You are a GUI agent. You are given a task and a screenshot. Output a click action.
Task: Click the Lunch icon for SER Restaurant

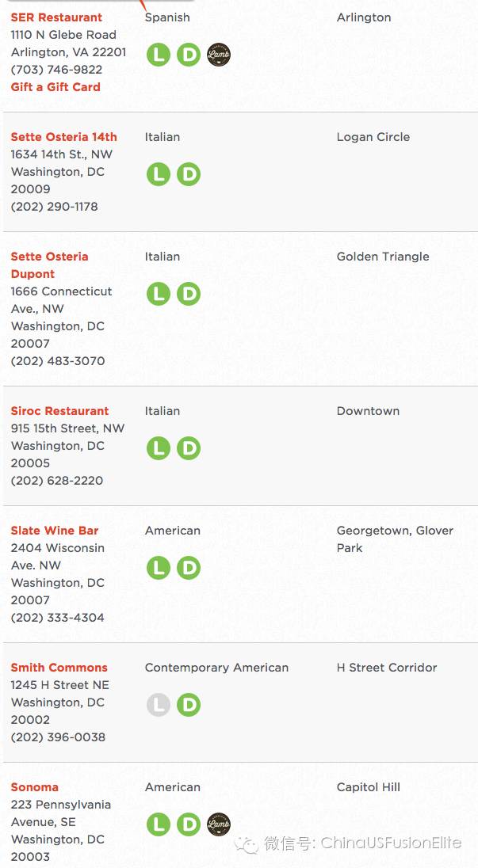(x=159, y=55)
